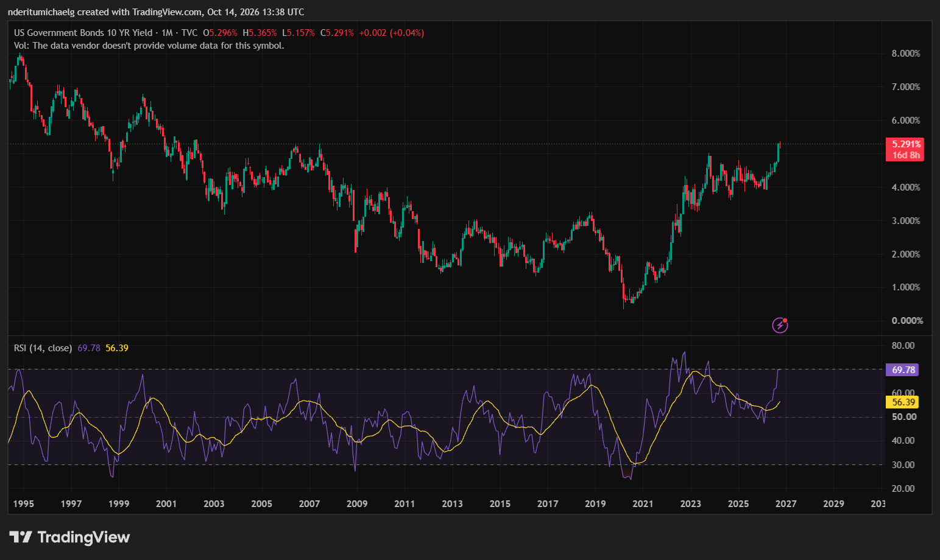Click the low value L5.157%
Viewport: 940px width, 560px height.
[299, 33]
